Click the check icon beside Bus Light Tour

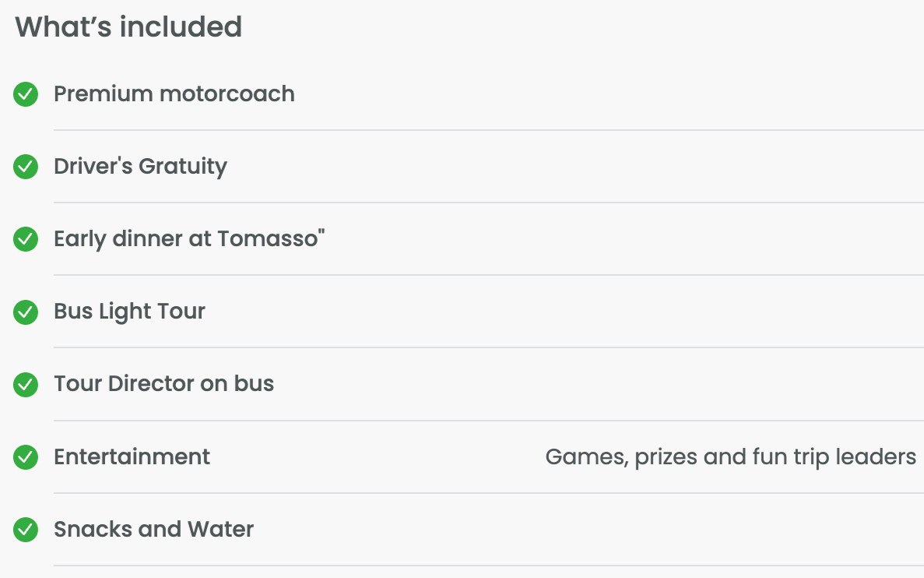26,312
